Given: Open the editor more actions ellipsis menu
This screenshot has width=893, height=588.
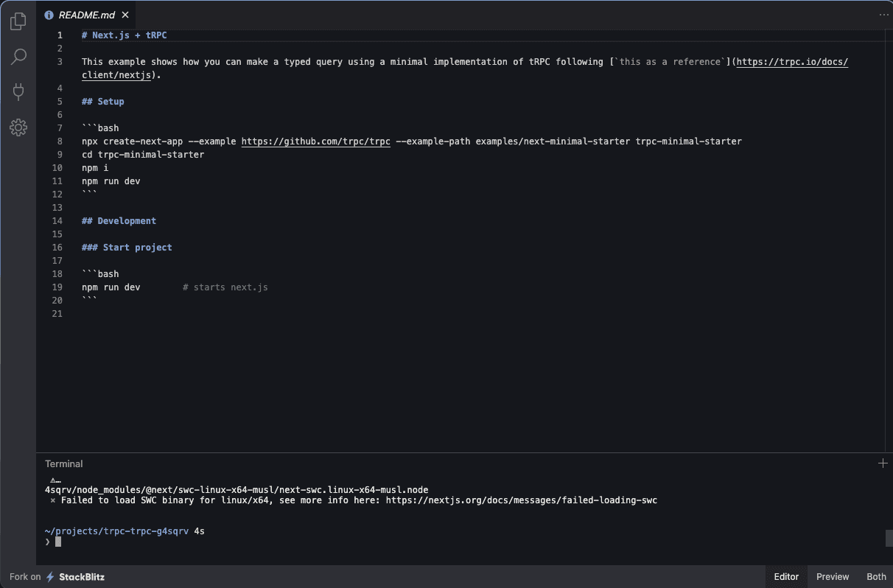Looking at the screenshot, I should [883, 15].
